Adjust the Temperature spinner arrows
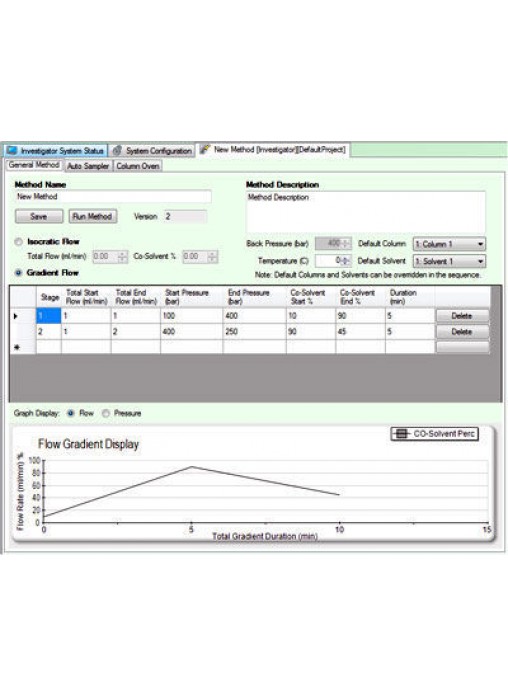The image size is (508, 696). click(x=346, y=261)
